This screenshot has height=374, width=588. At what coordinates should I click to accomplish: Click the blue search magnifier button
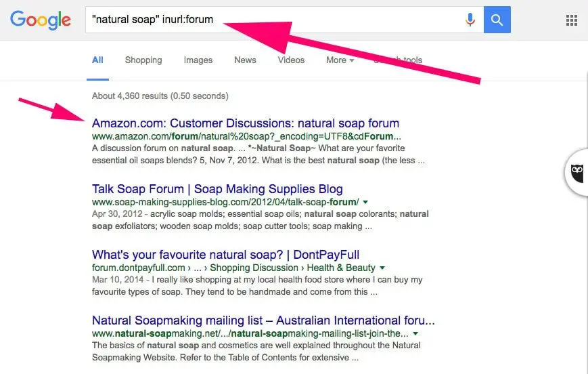click(x=497, y=20)
